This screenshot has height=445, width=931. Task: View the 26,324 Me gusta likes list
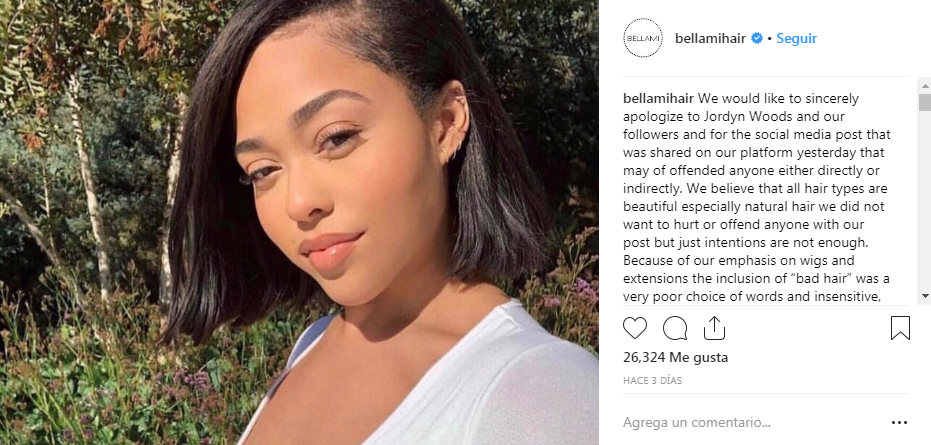tap(675, 358)
